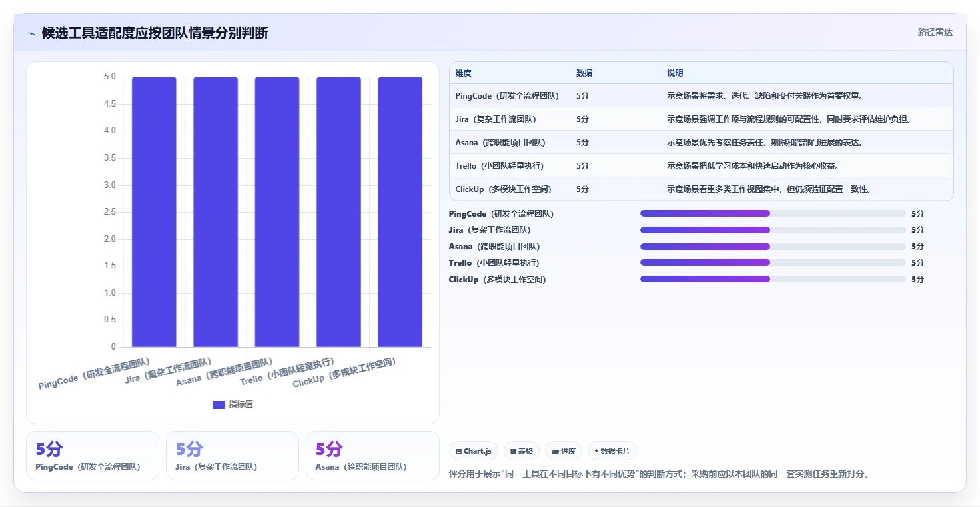Click the PingCode progress bar
Image resolution: width=980 pixels, height=507 pixels.
pyautogui.click(x=773, y=213)
